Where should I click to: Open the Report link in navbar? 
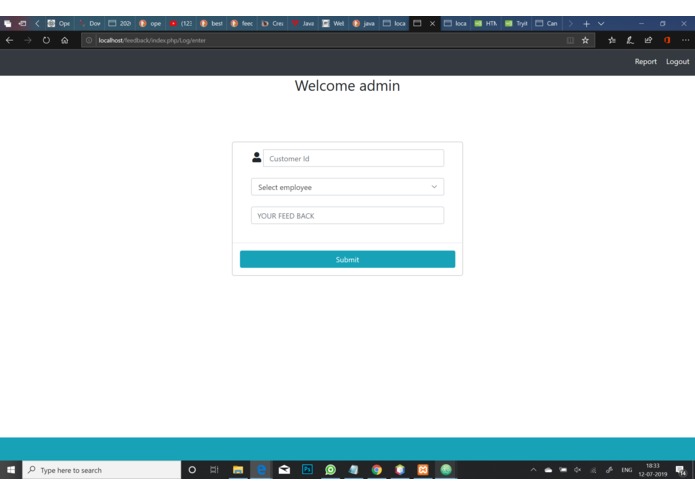[x=645, y=62]
